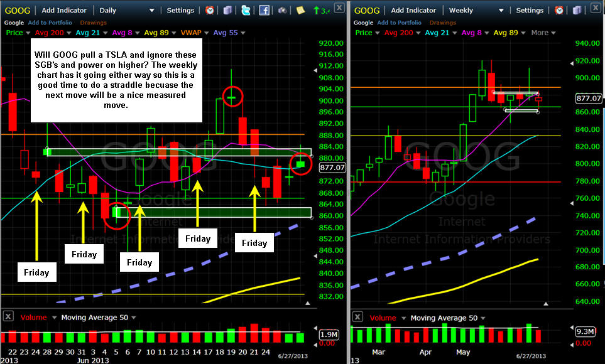This screenshot has width=605, height=364.
Task: Open the yellow sticky note icon
Action: (300, 11)
